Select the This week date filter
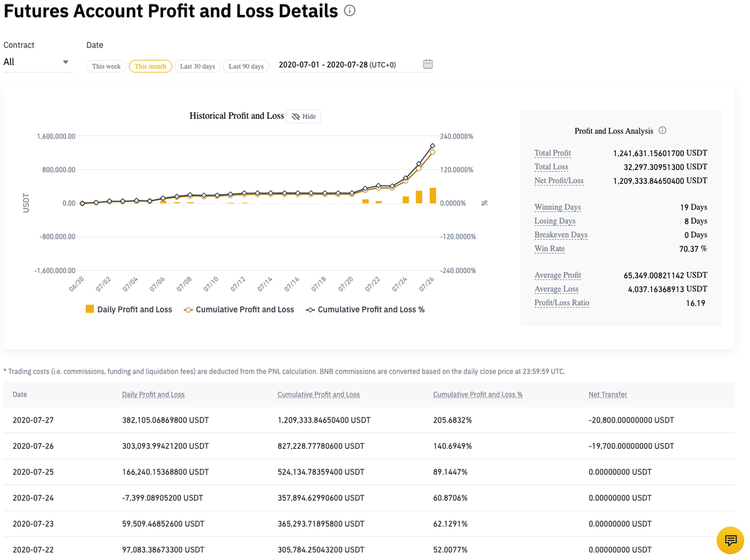750x560 pixels. click(106, 66)
